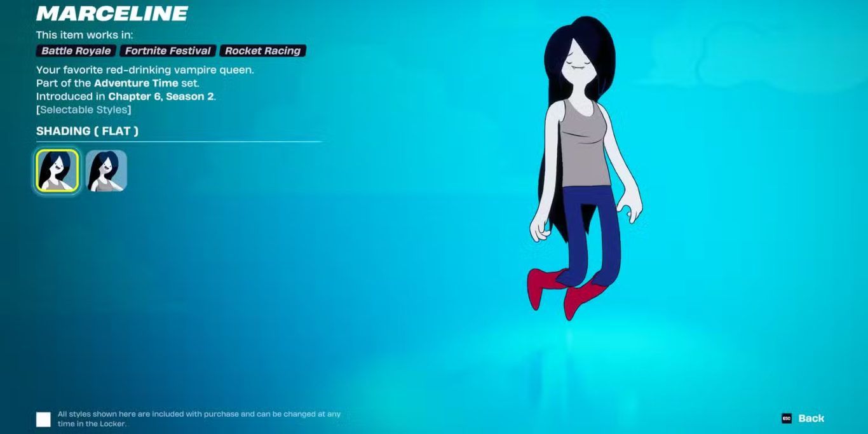Image resolution: width=868 pixels, height=434 pixels.
Task: Pick the Rocket Racing mode tag
Action: tap(263, 51)
